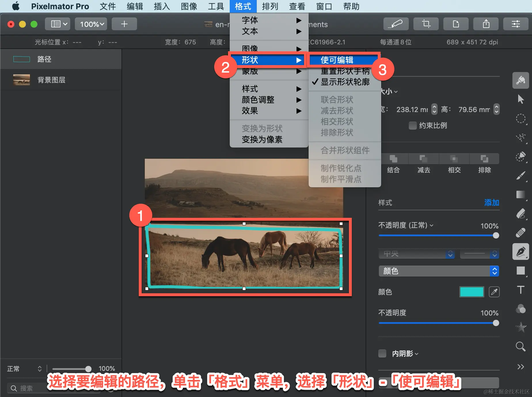
Task: Activate the Crop toolbar button
Action: tap(426, 24)
